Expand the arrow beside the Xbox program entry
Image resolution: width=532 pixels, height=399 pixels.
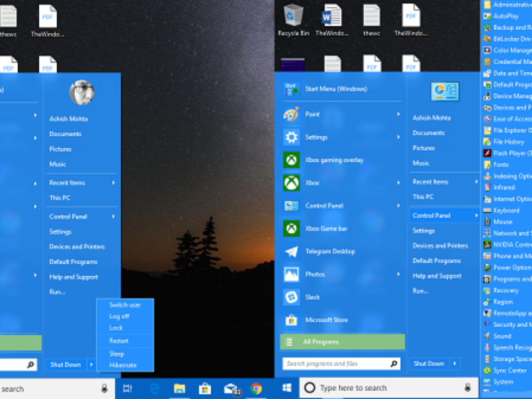click(398, 183)
